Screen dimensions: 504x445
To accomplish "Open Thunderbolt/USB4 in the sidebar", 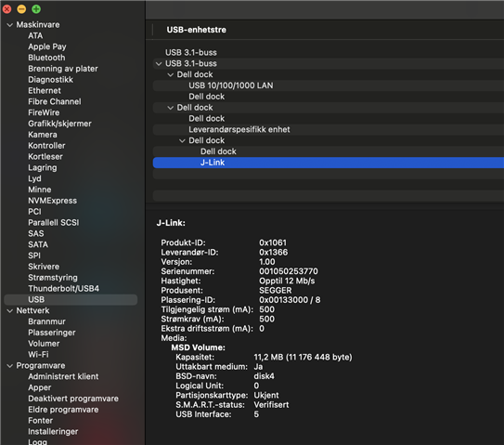I will click(x=64, y=289).
